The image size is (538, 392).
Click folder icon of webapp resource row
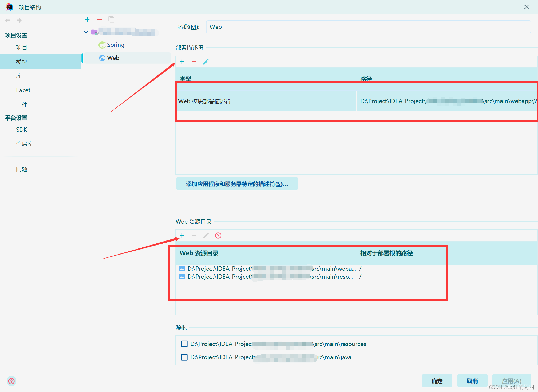(182, 269)
